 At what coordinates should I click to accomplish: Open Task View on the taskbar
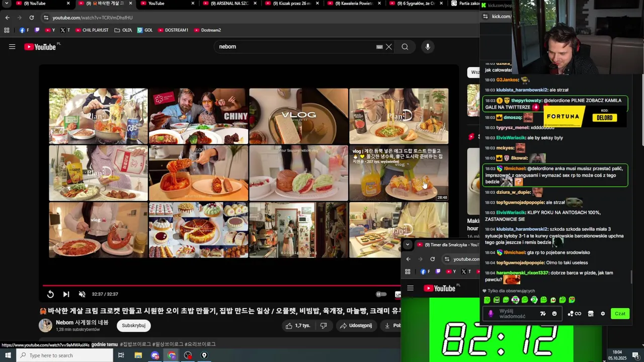121,355
